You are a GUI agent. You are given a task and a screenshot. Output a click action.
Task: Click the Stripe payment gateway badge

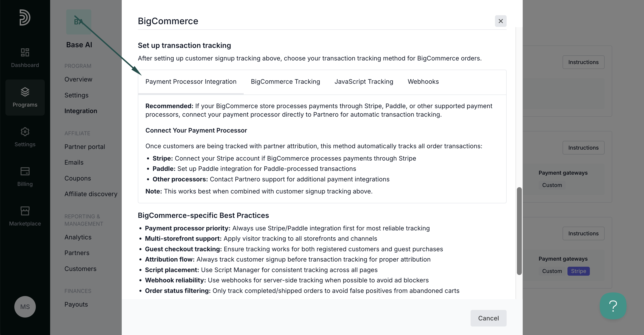578,271
